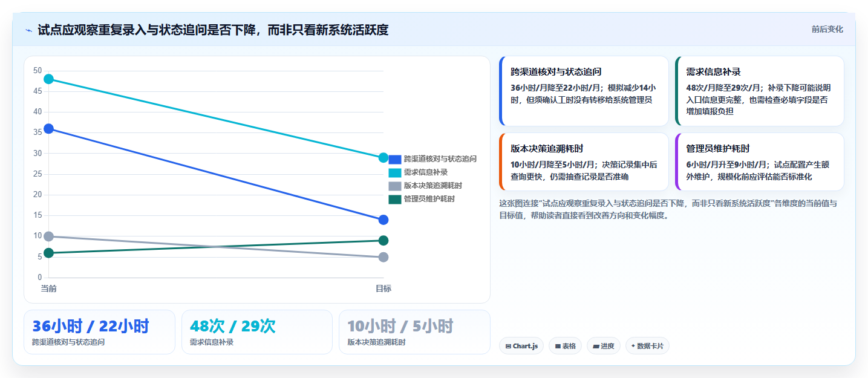Open the 需求信息补录 detail card
This screenshot has width=868, height=378.
(x=759, y=91)
